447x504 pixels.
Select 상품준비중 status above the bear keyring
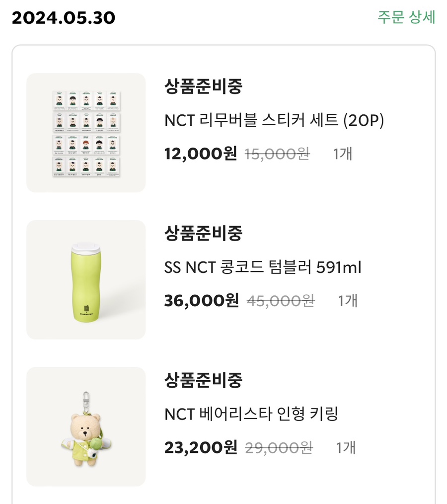(203, 380)
